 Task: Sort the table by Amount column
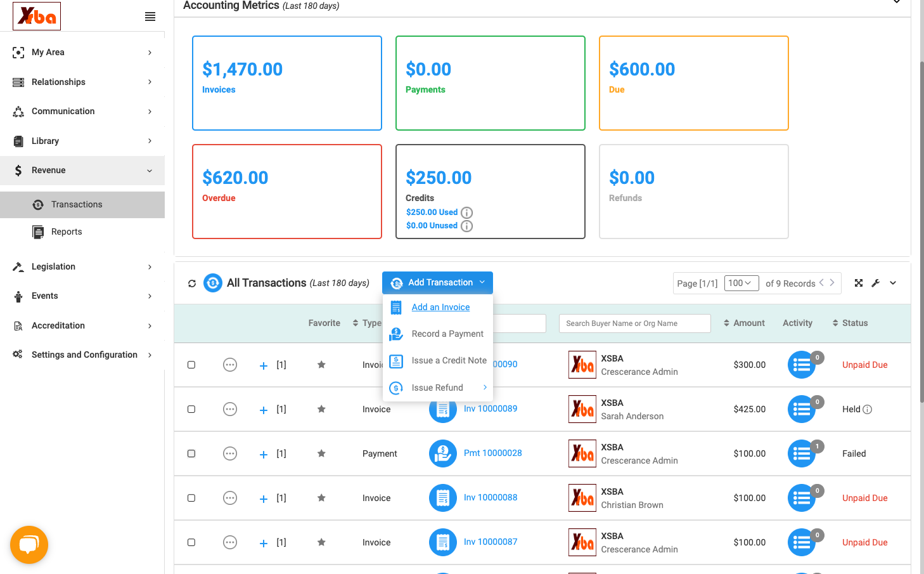(x=744, y=323)
